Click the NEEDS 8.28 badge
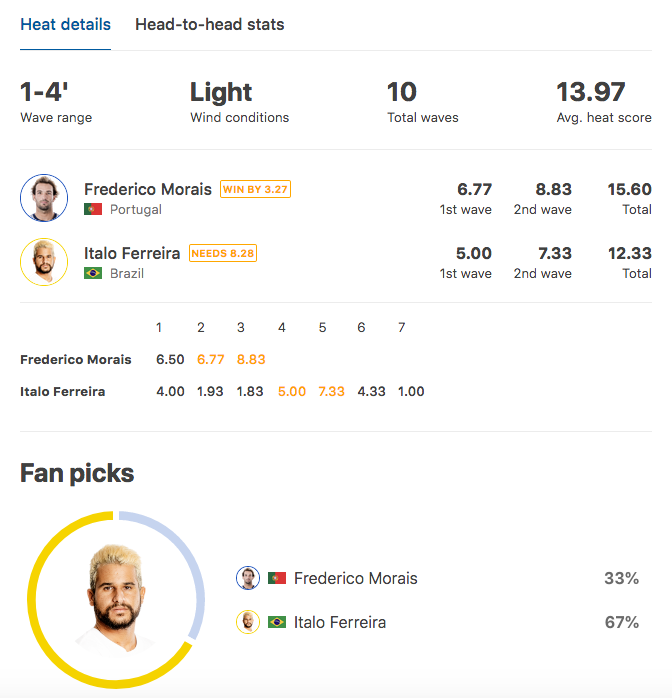 223,253
